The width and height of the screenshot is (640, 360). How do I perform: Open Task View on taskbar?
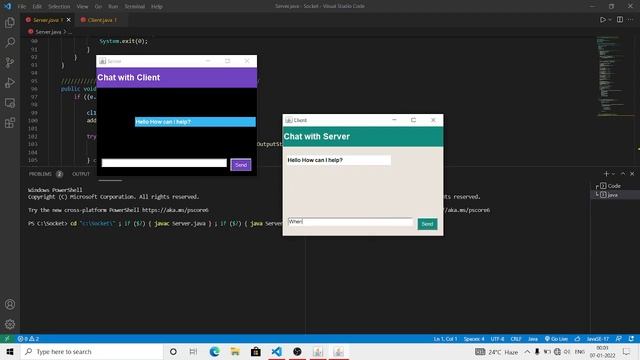[x=193, y=352]
